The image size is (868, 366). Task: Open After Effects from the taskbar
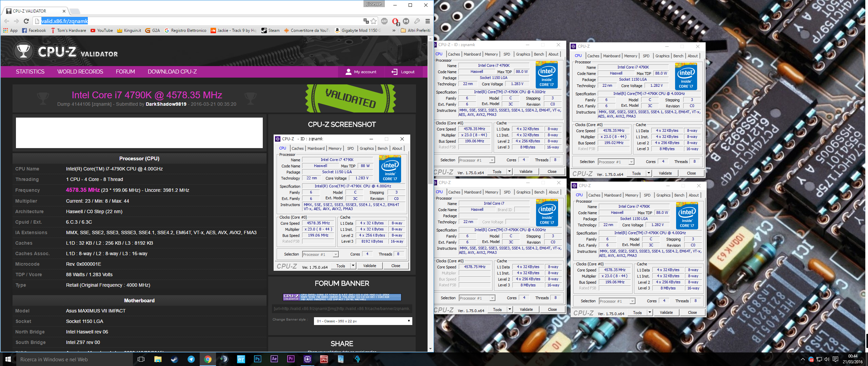pos(274,359)
